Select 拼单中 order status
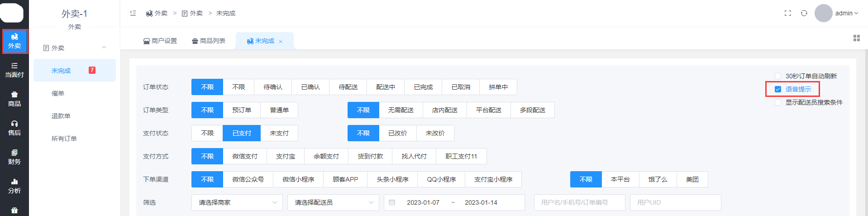Viewport: 868px width, 216px height. pyautogui.click(x=498, y=87)
